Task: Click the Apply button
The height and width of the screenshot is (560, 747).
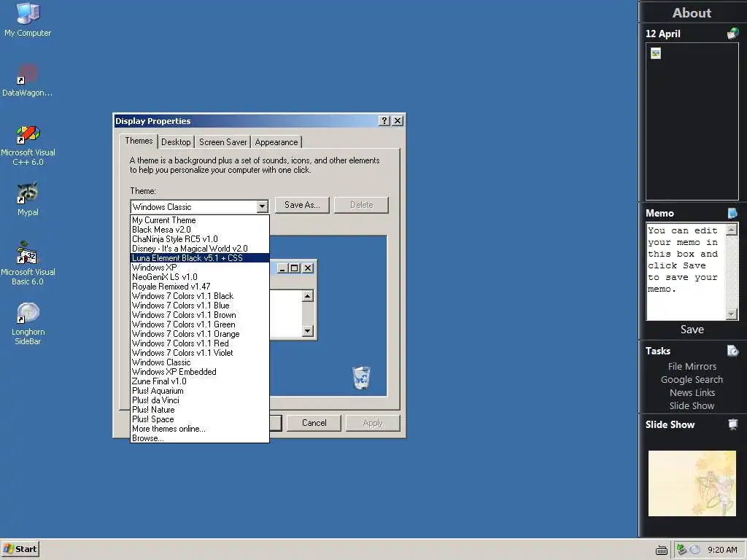Action: (x=373, y=423)
